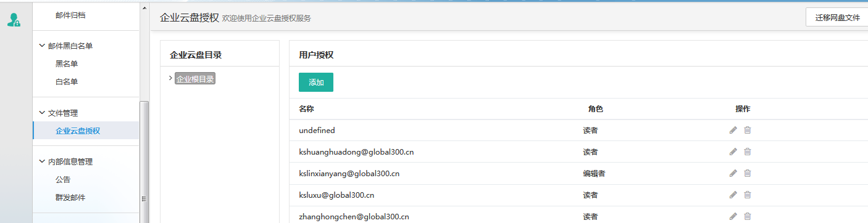Screen dimensions: 868x223
Task: Delete zhanghongchen@global300.cn authorization
Action: point(748,216)
